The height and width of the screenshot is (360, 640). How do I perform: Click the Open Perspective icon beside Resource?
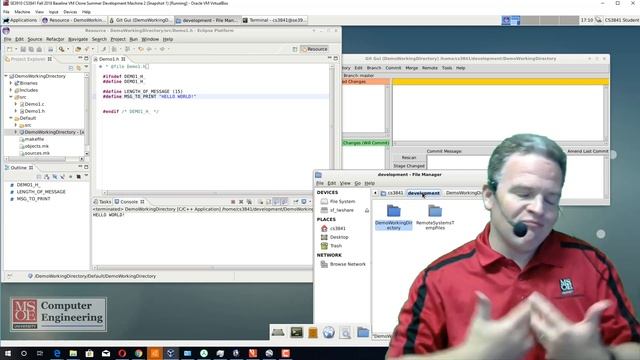click(295, 49)
